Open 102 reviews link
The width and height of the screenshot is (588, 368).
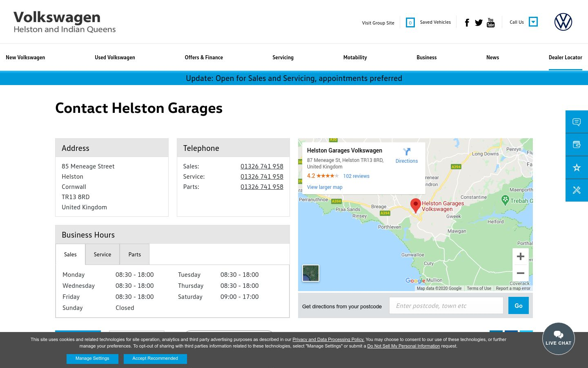356,176
